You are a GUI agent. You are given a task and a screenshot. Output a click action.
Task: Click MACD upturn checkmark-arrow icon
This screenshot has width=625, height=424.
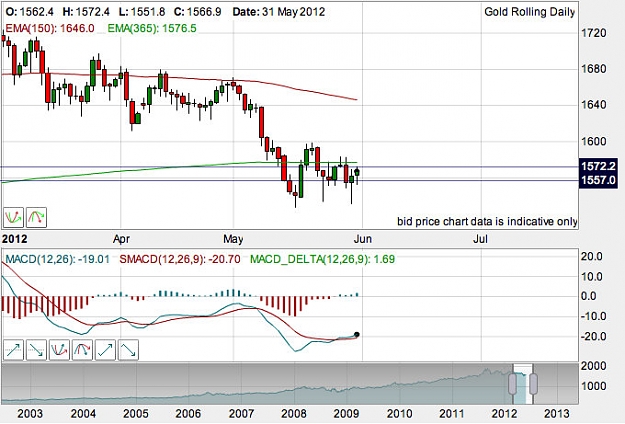click(106, 350)
